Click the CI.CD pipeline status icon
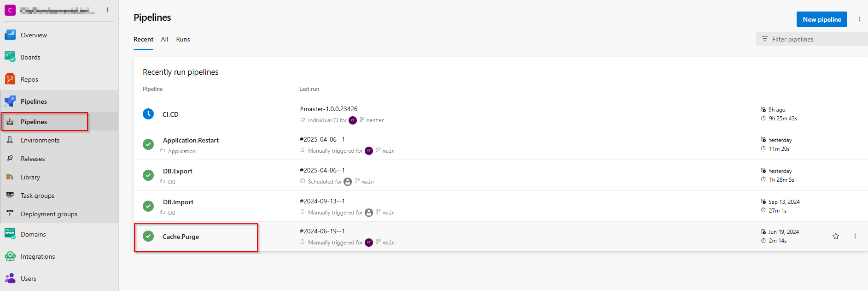This screenshot has height=291, width=868. 148,113
